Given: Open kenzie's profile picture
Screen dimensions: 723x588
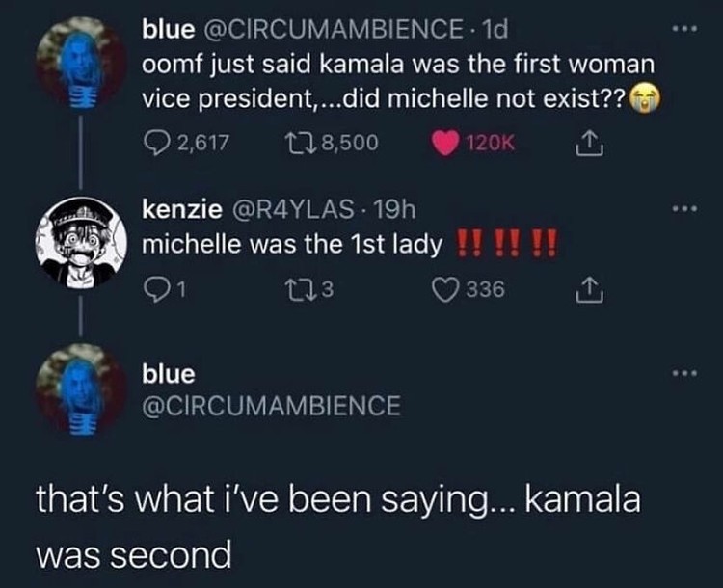Looking at the screenshot, I should click(x=80, y=243).
